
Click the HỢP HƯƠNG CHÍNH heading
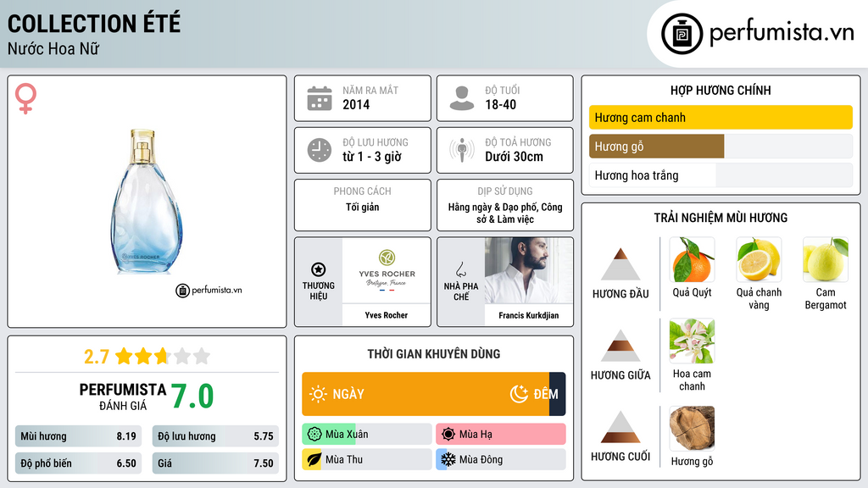point(721,90)
